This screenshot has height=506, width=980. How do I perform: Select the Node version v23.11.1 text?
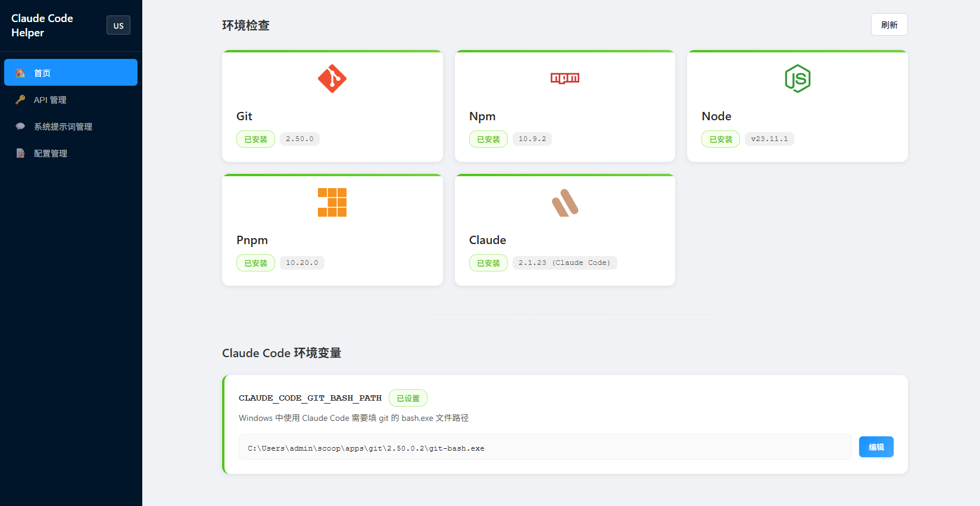tap(769, 139)
